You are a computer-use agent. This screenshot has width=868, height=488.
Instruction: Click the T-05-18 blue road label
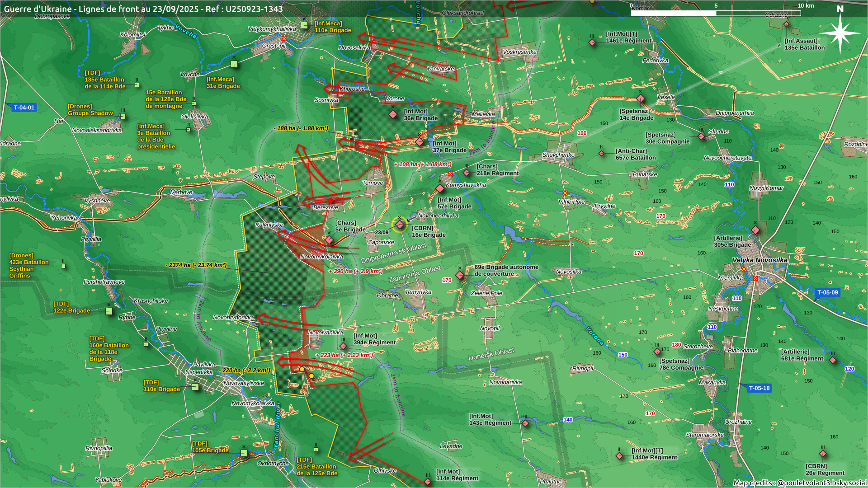(759, 388)
